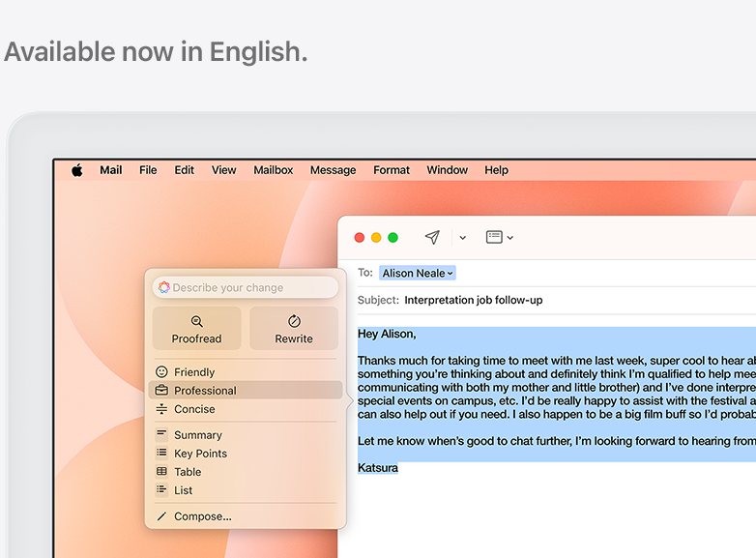This screenshot has height=558, width=756.
Task: Click the header fields layout icon
Action: 494,237
